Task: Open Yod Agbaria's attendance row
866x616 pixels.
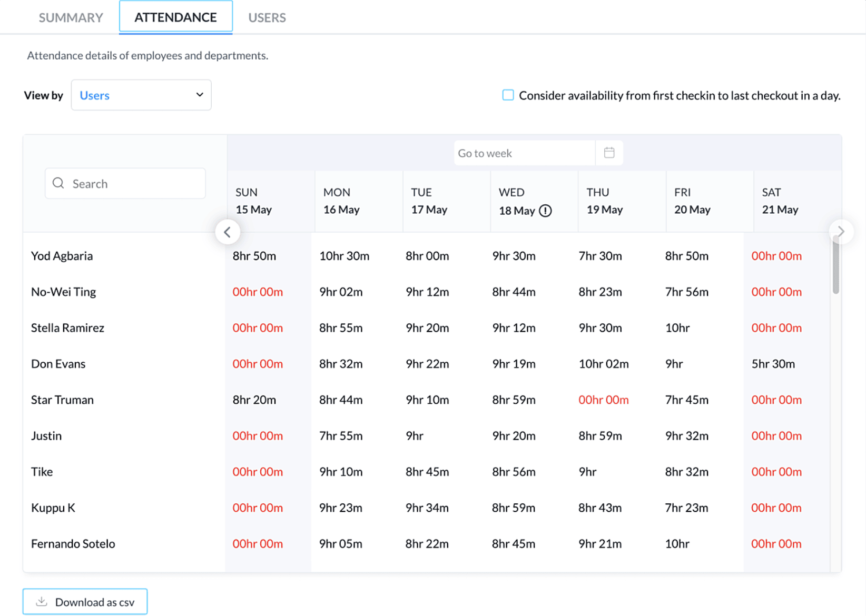Action: 62,256
